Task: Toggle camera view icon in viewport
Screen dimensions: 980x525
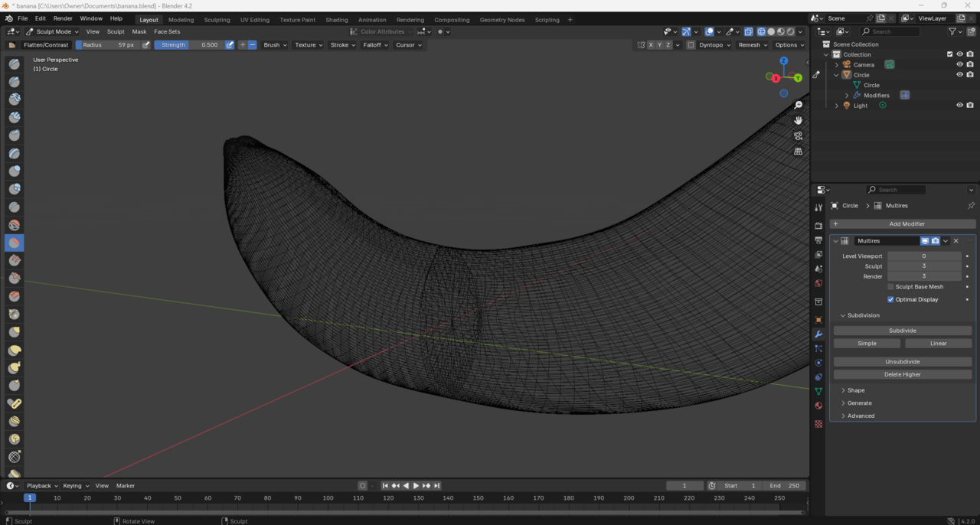Action: point(798,136)
